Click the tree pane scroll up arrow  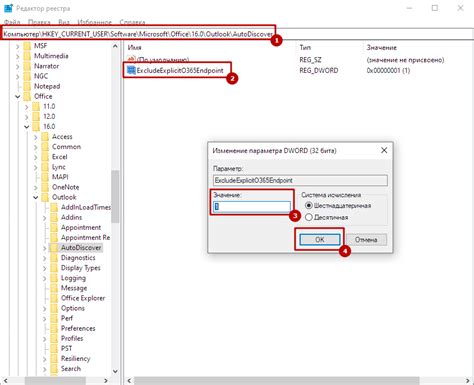(115, 46)
